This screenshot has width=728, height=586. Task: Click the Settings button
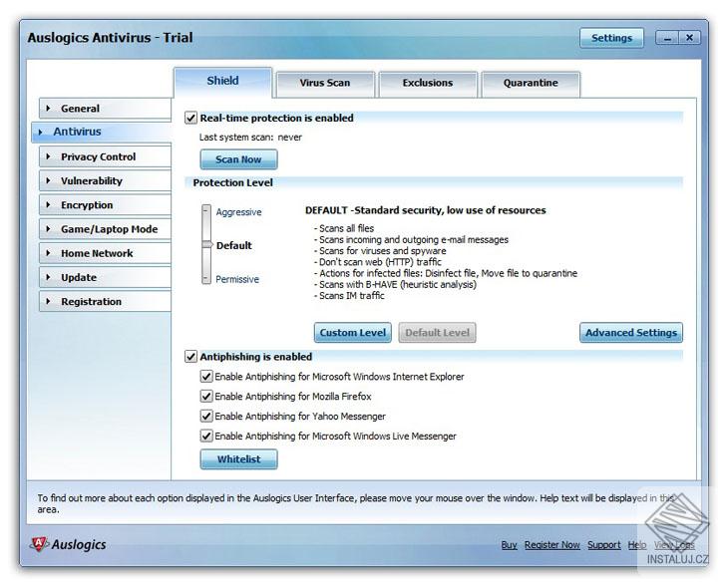(x=611, y=38)
